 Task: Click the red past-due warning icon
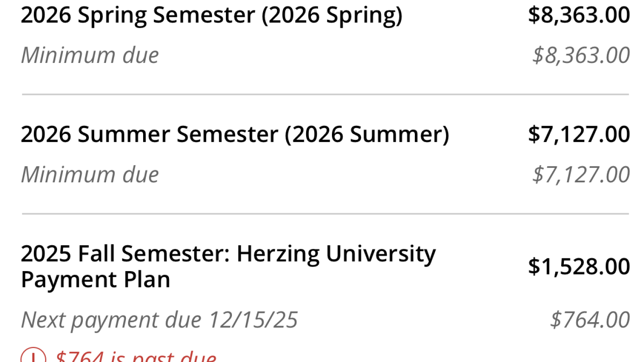(x=33, y=357)
